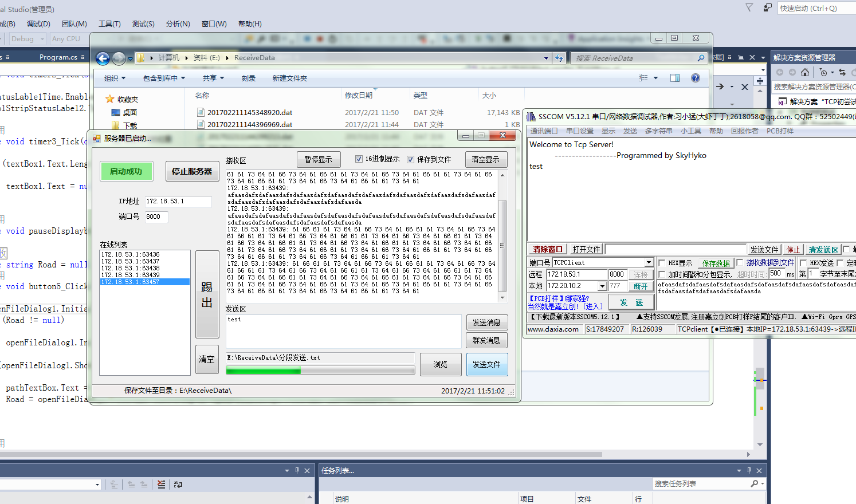This screenshot has width=856, height=504.
Task: Click the Explorer back navigation arrow
Action: pos(103,58)
